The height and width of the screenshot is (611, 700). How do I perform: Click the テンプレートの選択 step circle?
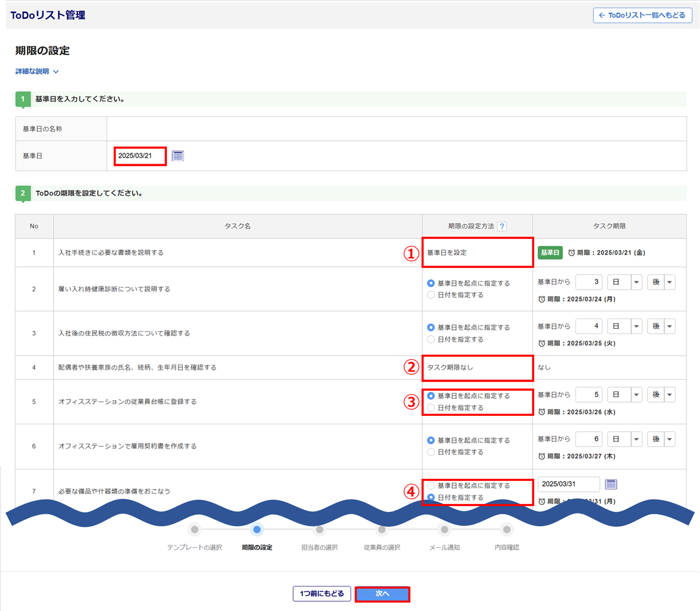tap(195, 529)
